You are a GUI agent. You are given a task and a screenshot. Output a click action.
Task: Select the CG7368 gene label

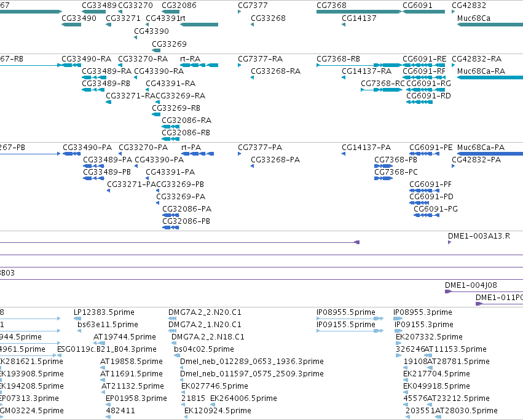point(331,6)
